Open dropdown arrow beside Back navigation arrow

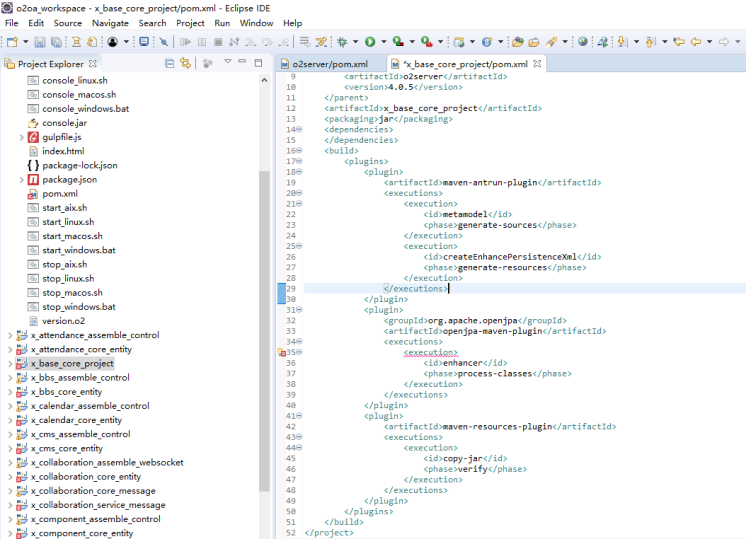pos(709,42)
